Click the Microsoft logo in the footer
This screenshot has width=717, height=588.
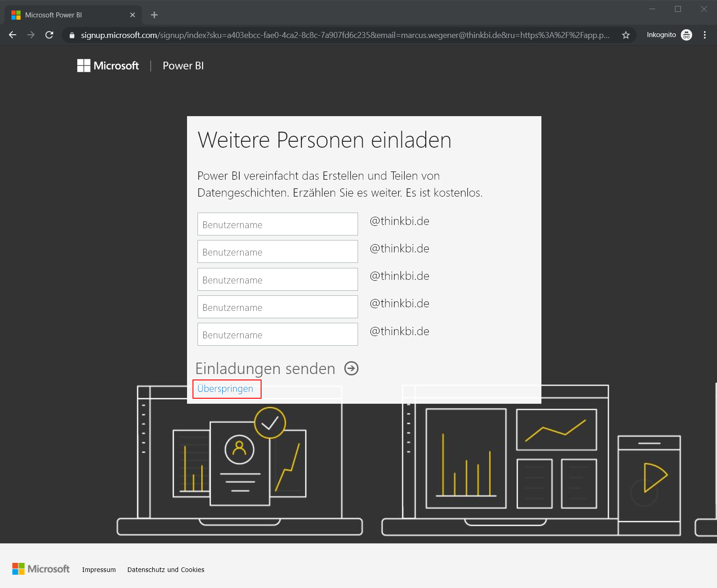coord(41,569)
